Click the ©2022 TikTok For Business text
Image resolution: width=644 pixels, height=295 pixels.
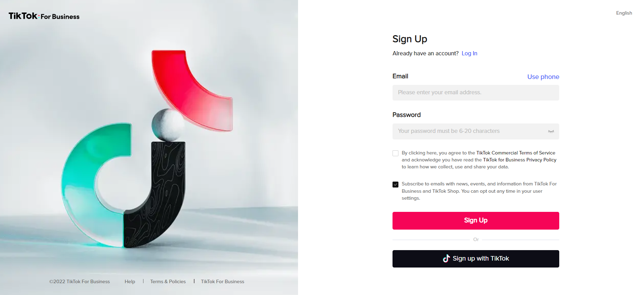(x=80, y=281)
